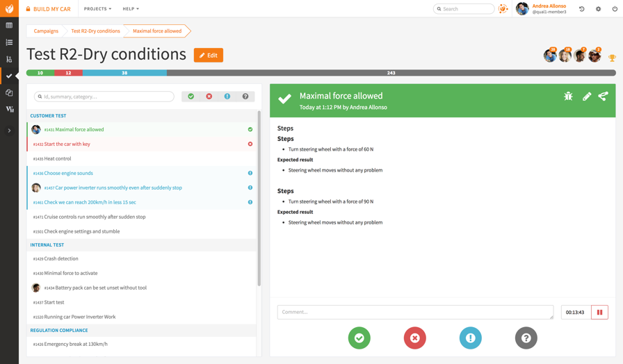Open the HELP dropdown menu

(x=131, y=9)
